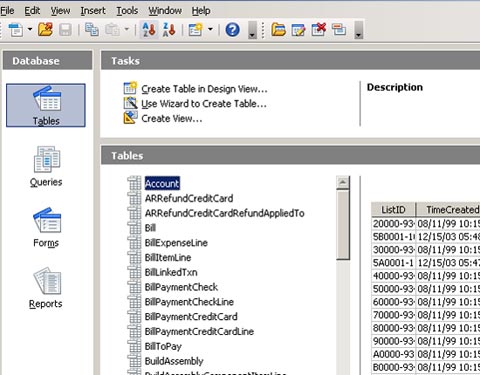Click the New document toolbar icon

point(15,30)
